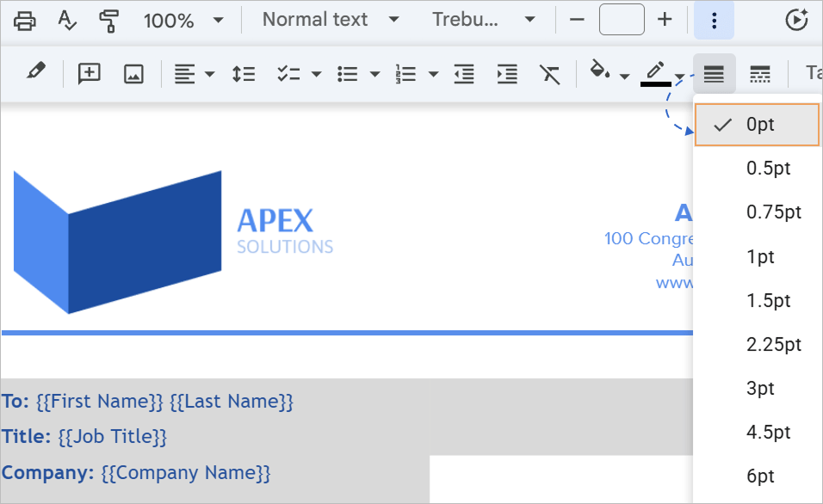Click the blue Apex logo image

(x=118, y=242)
